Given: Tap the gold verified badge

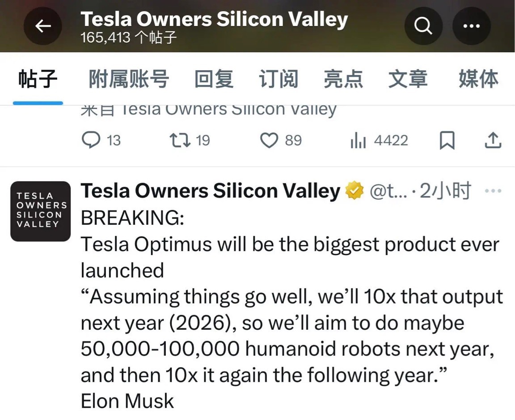Looking at the screenshot, I should 355,190.
